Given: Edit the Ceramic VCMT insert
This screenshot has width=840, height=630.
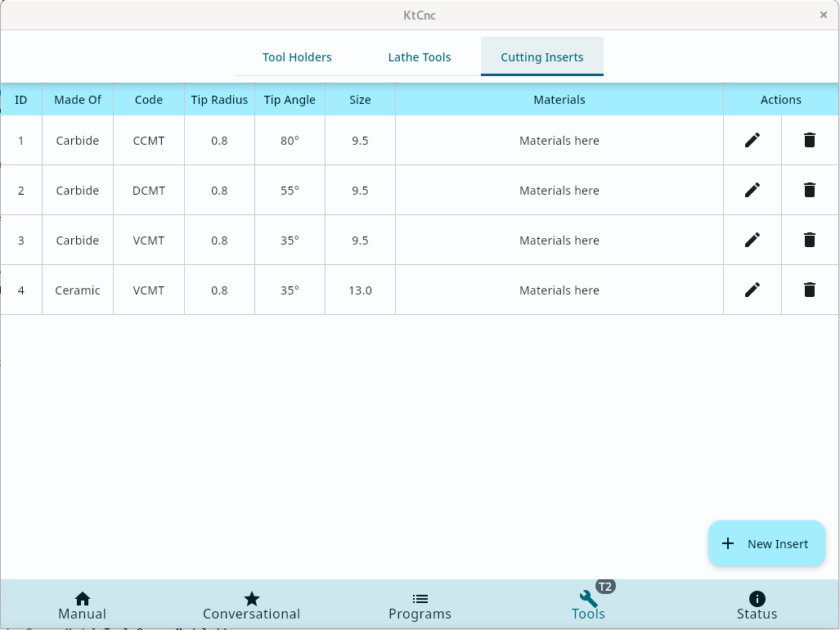Looking at the screenshot, I should 752,290.
